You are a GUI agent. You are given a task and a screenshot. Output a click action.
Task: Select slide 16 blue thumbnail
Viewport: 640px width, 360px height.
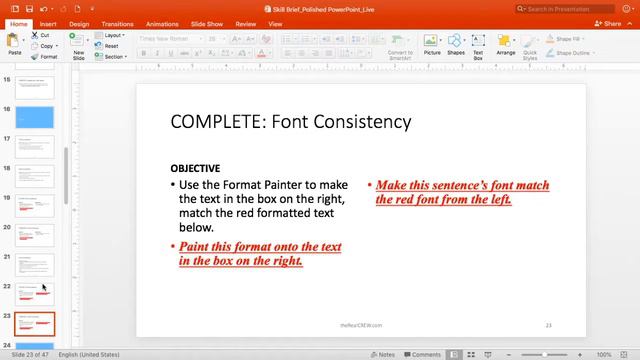[x=35, y=117]
